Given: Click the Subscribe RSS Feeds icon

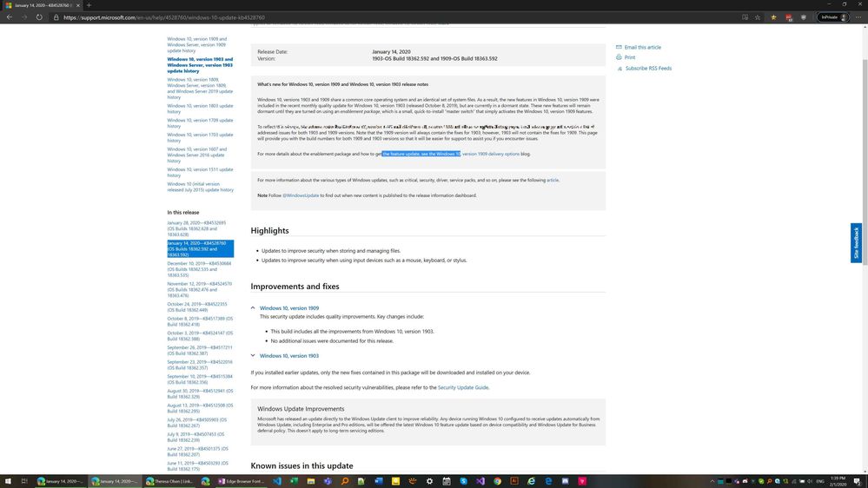Looking at the screenshot, I should pyautogui.click(x=620, y=69).
